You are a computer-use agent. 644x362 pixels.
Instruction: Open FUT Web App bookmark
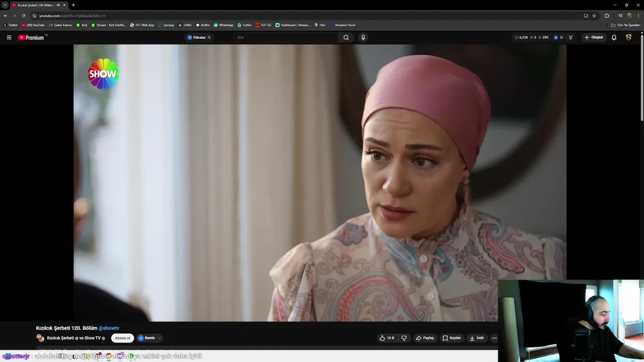click(x=142, y=25)
